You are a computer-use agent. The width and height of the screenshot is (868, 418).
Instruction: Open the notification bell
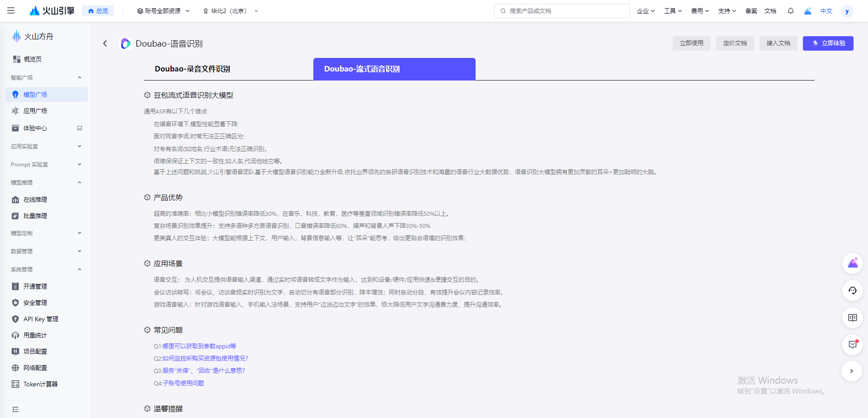(790, 11)
